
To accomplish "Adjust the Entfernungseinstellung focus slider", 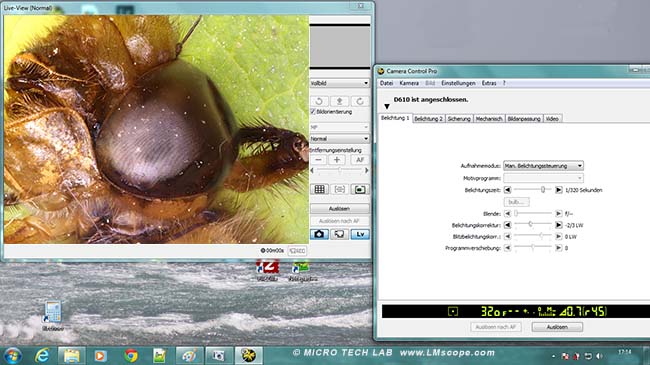I will 340,170.
